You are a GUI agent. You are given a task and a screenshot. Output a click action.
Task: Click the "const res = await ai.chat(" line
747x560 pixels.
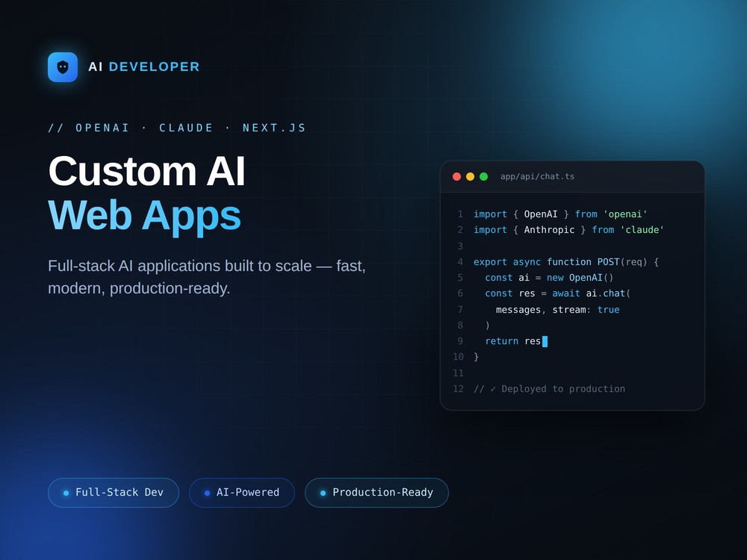pos(558,293)
